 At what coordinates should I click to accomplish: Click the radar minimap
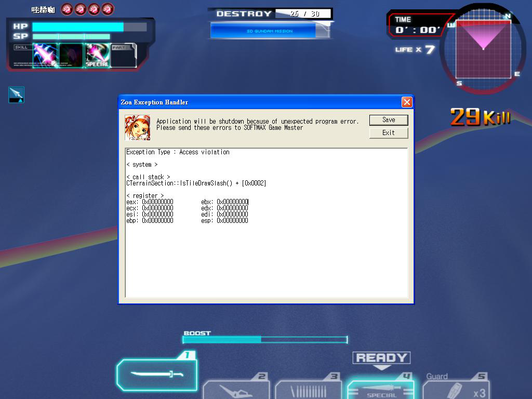click(x=483, y=49)
